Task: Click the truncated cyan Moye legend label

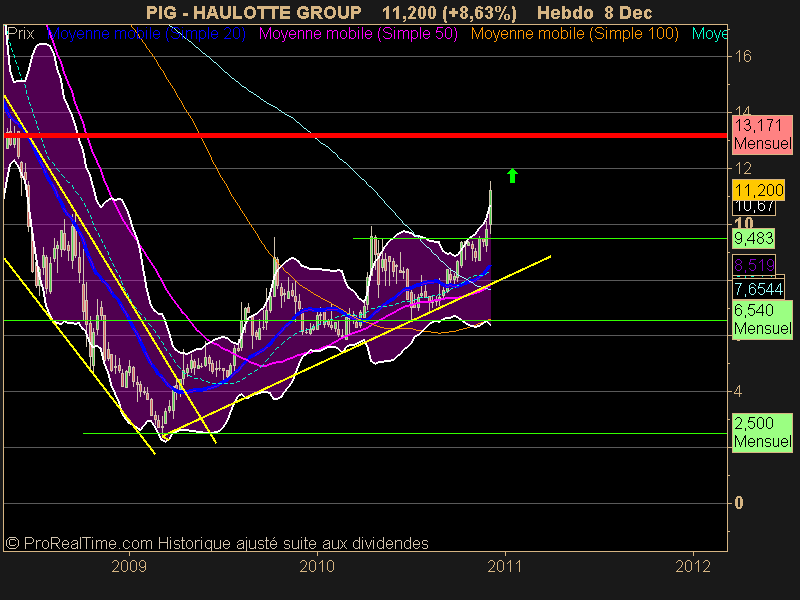Action: pos(709,34)
